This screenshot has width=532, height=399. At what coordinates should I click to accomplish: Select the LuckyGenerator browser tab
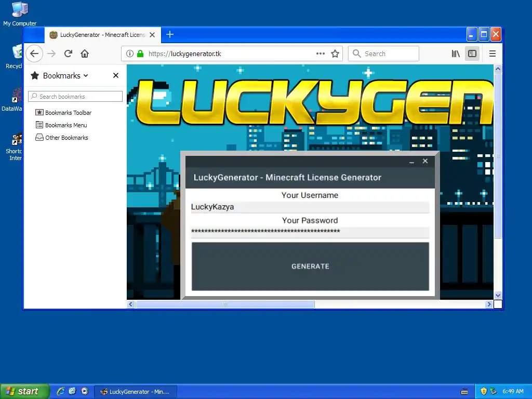coord(102,35)
